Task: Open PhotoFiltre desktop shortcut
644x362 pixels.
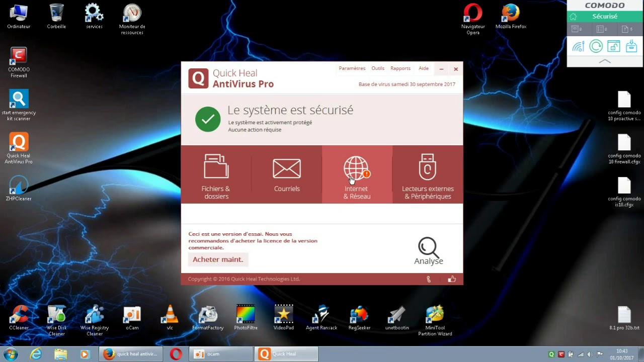Action: click(x=246, y=318)
